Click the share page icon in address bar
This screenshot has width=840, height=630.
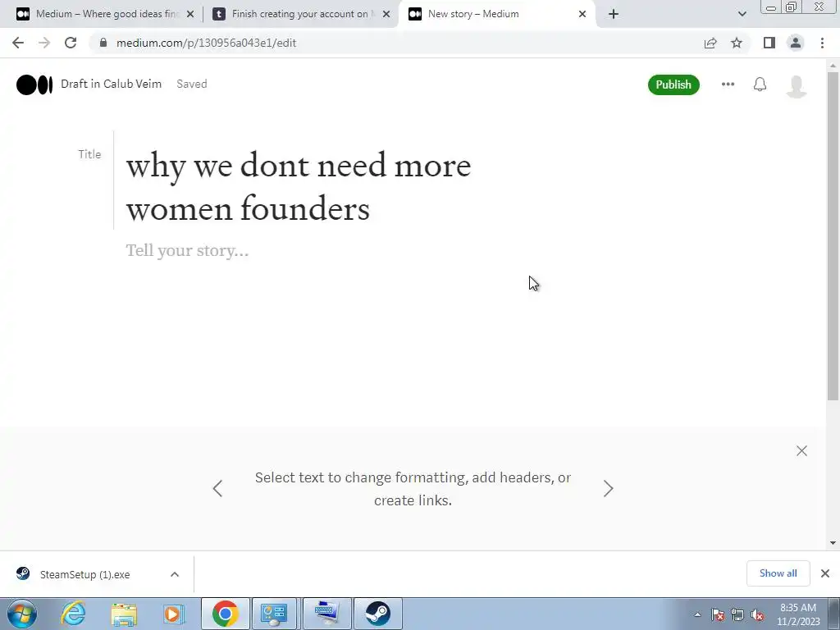(710, 43)
